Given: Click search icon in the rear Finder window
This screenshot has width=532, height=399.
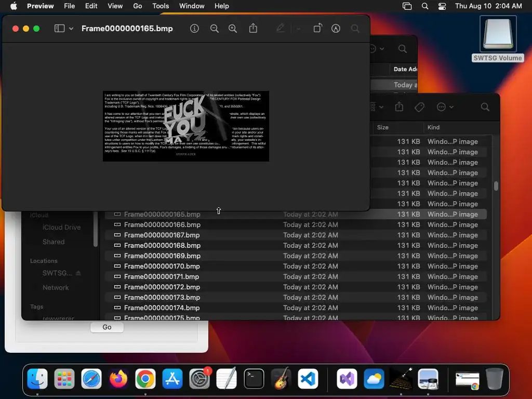Looking at the screenshot, I should [403, 49].
